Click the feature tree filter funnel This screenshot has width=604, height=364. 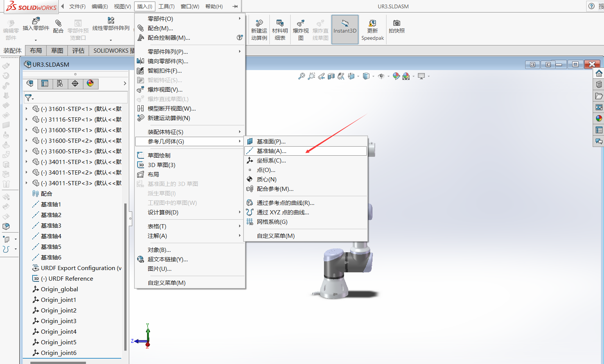click(x=28, y=98)
